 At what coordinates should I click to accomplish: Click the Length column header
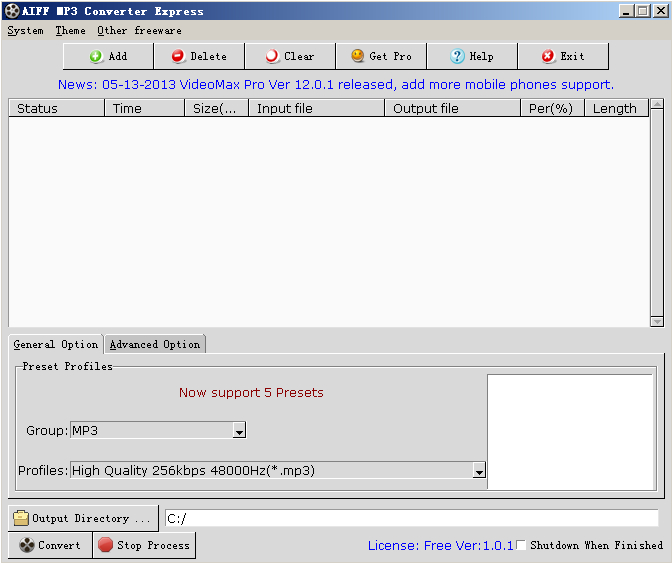point(616,108)
